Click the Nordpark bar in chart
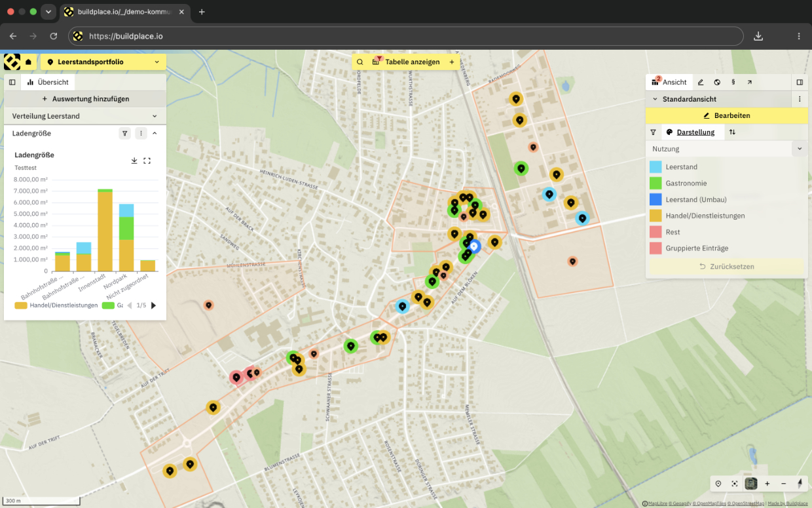The width and height of the screenshot is (812, 508). tap(126, 237)
